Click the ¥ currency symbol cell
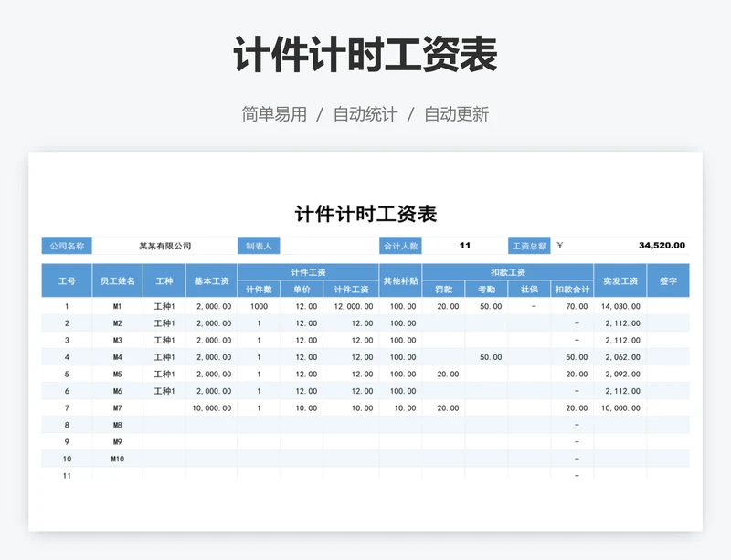731x560 pixels. 560,245
